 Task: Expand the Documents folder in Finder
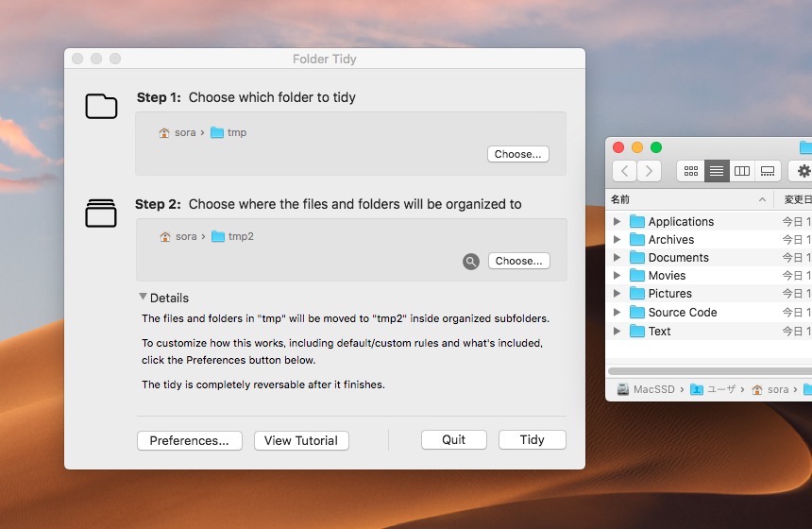[617, 258]
